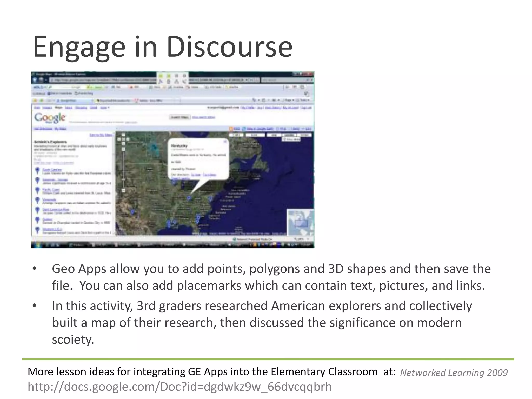Open the My Maps tab
The height and width of the screenshot is (399, 532).
tap(60, 129)
